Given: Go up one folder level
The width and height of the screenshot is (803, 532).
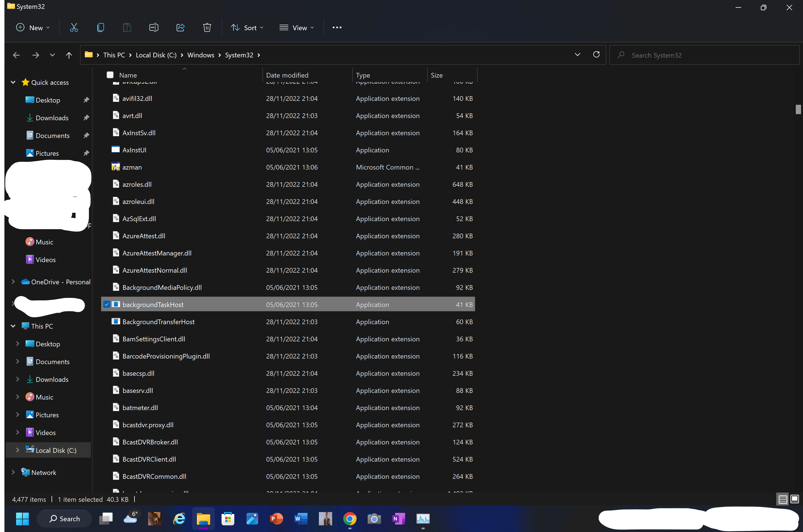Looking at the screenshot, I should point(69,55).
